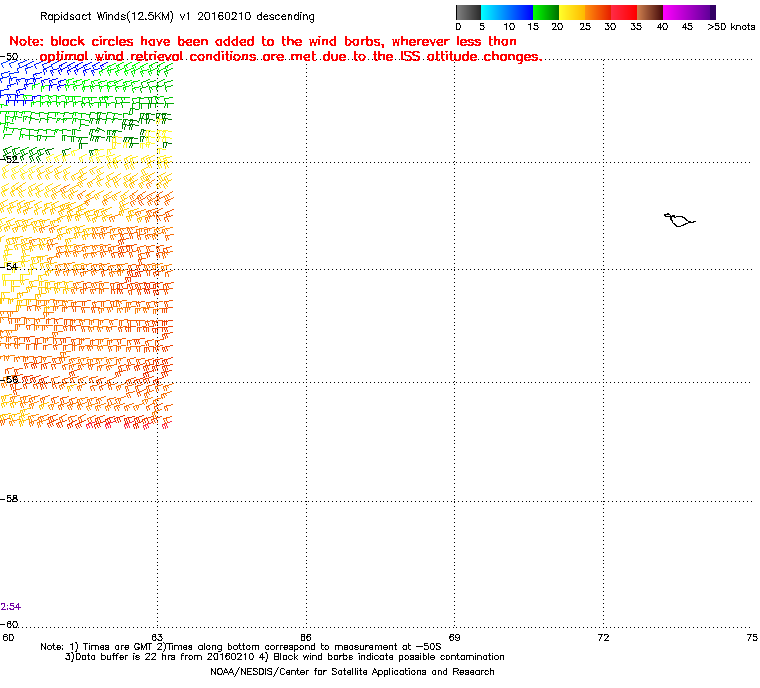Click the '-52' latitude label
760x688 pixels.
pyautogui.click(x=9, y=159)
